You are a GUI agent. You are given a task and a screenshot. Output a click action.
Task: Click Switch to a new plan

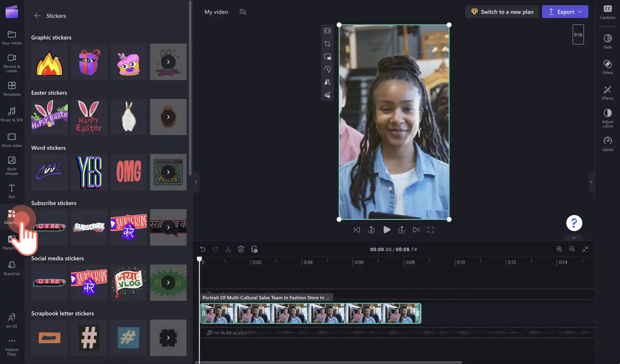point(502,12)
